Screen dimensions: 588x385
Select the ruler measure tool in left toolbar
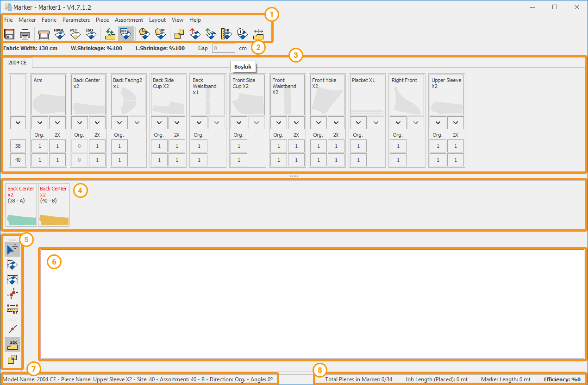[13, 308]
